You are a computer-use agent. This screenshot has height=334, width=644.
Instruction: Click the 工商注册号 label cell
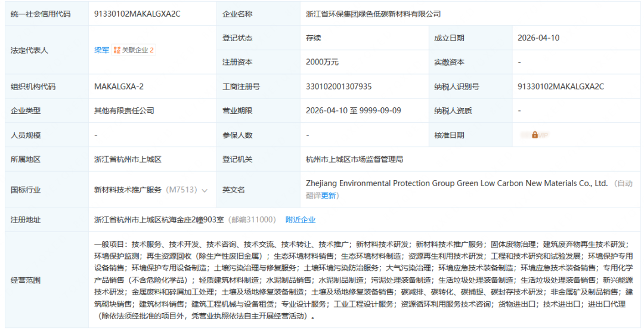(x=258, y=86)
